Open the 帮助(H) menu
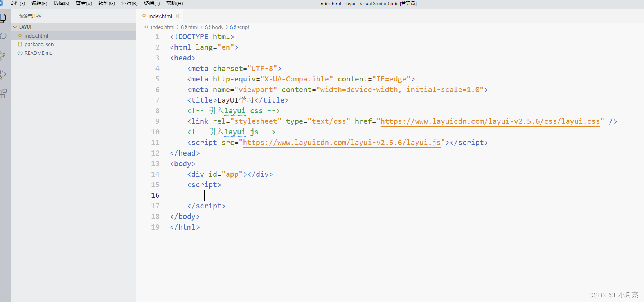 (174, 4)
